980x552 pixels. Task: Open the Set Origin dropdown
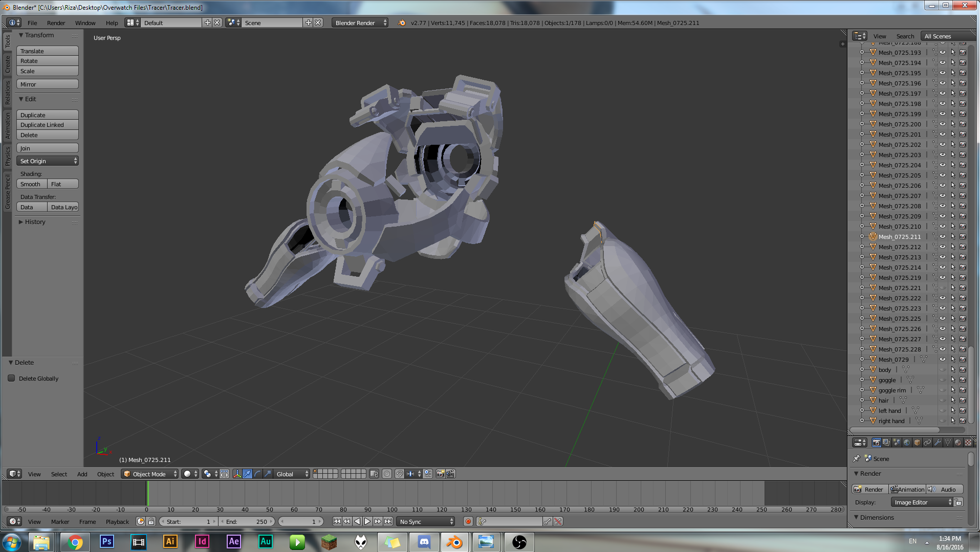click(x=48, y=161)
